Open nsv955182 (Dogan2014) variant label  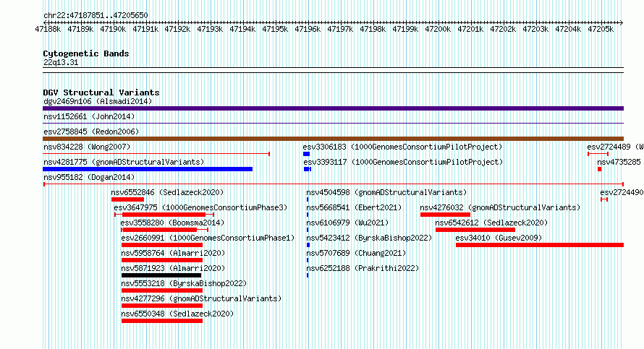point(89,177)
